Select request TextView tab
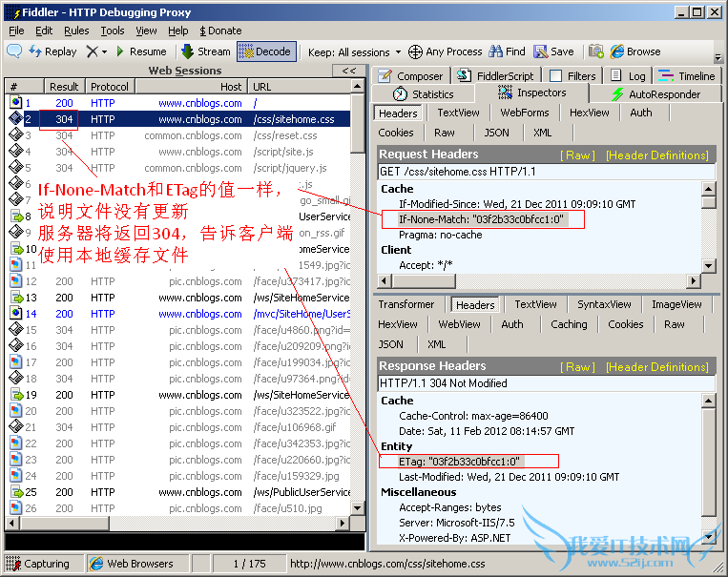728x577 pixels. coord(458,113)
